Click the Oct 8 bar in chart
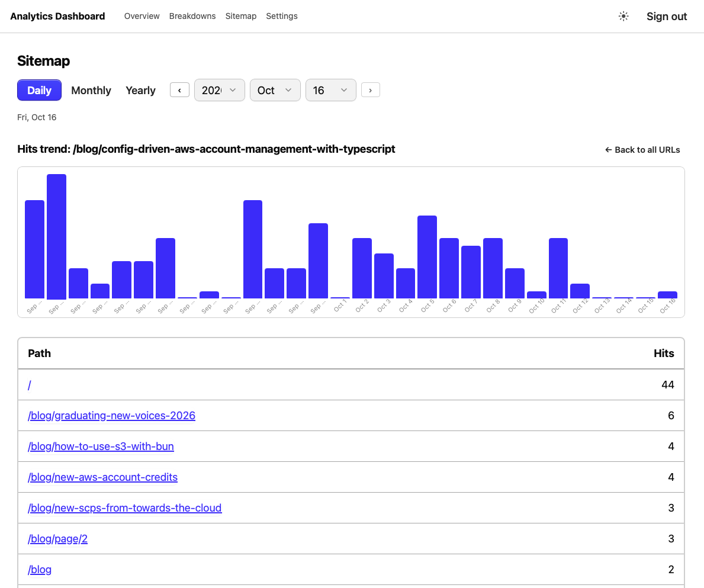Viewport: 704px width, 588px height. 493,268
